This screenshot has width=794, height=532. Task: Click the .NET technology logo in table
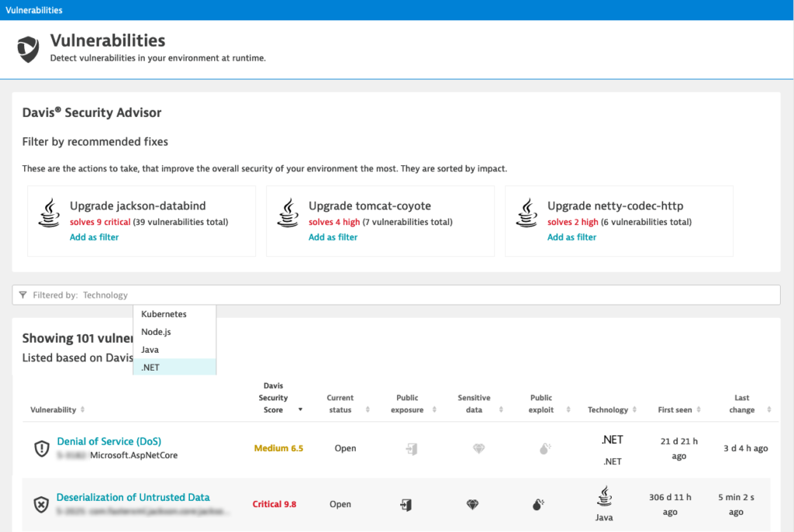613,440
